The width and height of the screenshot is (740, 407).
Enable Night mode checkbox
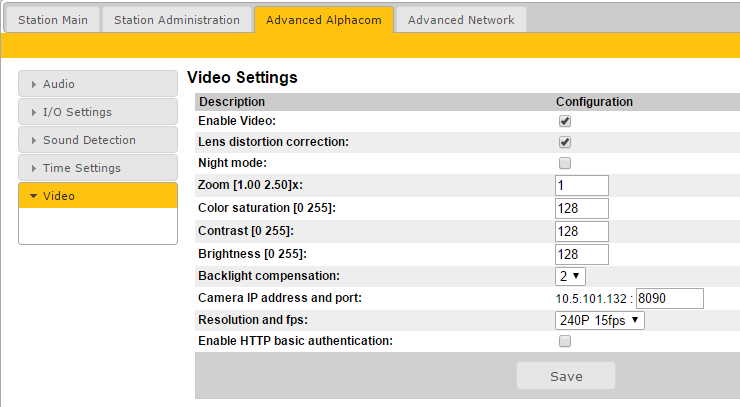click(565, 163)
